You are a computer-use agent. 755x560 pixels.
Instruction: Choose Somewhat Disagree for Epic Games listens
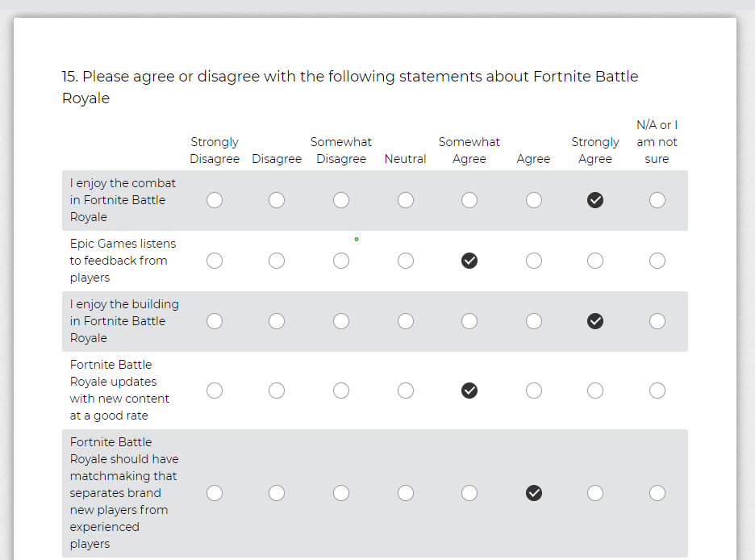341,261
